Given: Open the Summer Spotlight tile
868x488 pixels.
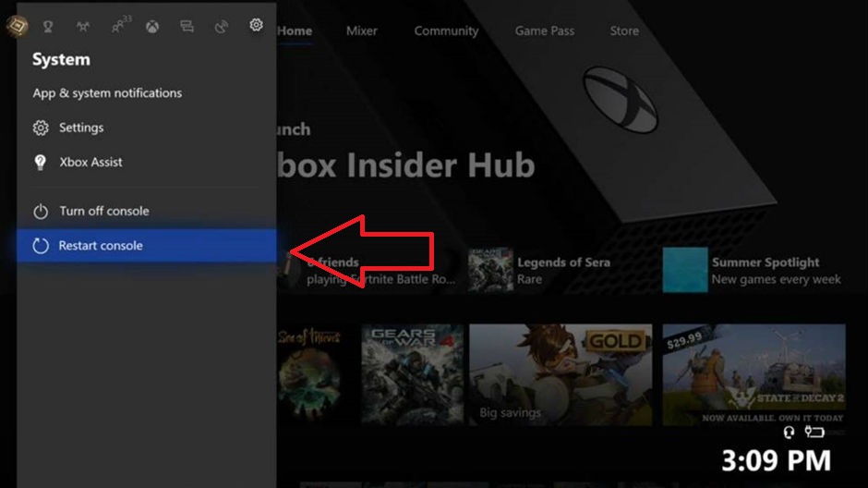Looking at the screenshot, I should click(754, 270).
